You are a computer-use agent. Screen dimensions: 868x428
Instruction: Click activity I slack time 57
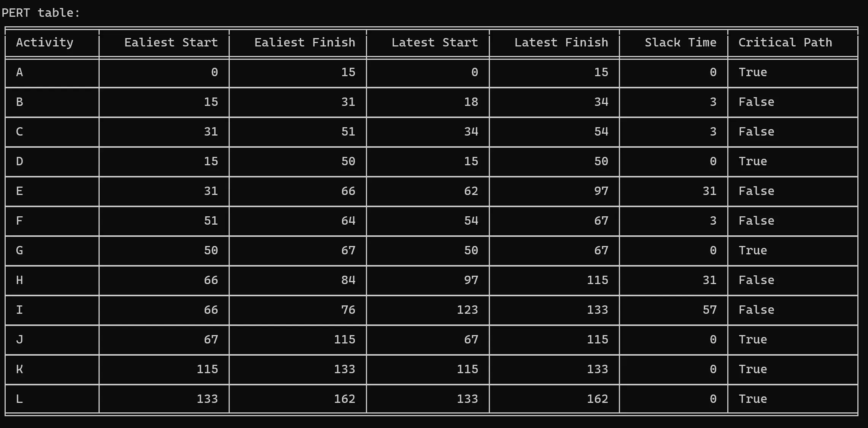(709, 310)
